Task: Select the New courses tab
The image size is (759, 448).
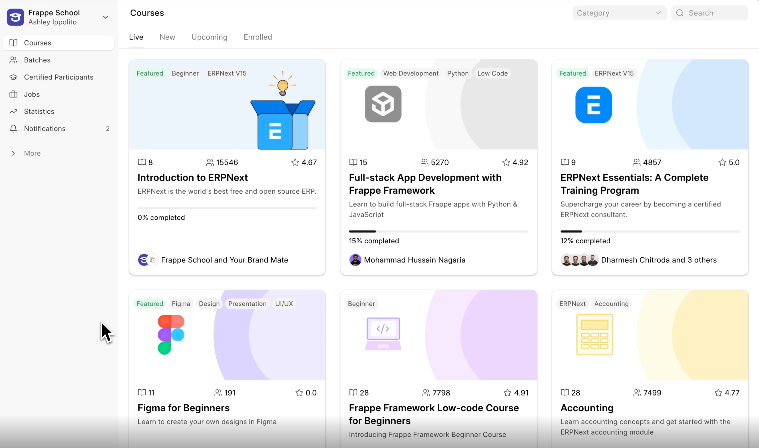Action: (x=167, y=37)
